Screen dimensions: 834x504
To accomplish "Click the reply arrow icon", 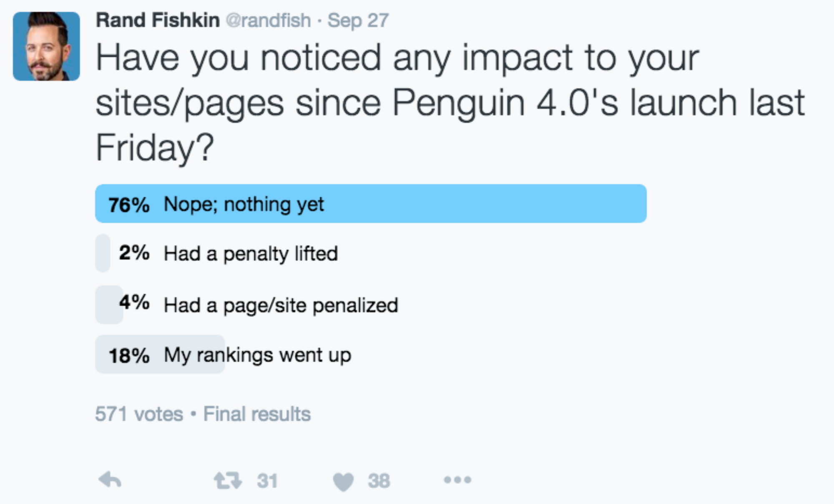I will click(x=110, y=480).
